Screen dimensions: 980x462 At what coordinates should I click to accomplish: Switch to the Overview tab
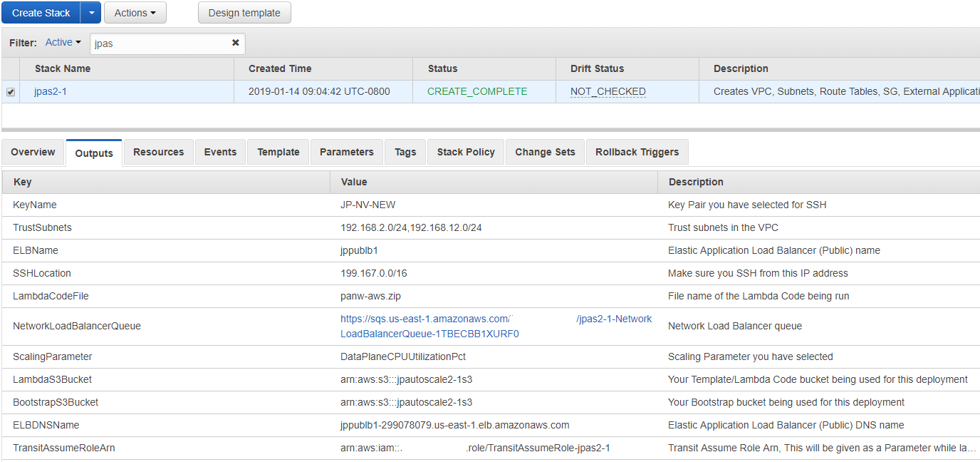point(33,152)
